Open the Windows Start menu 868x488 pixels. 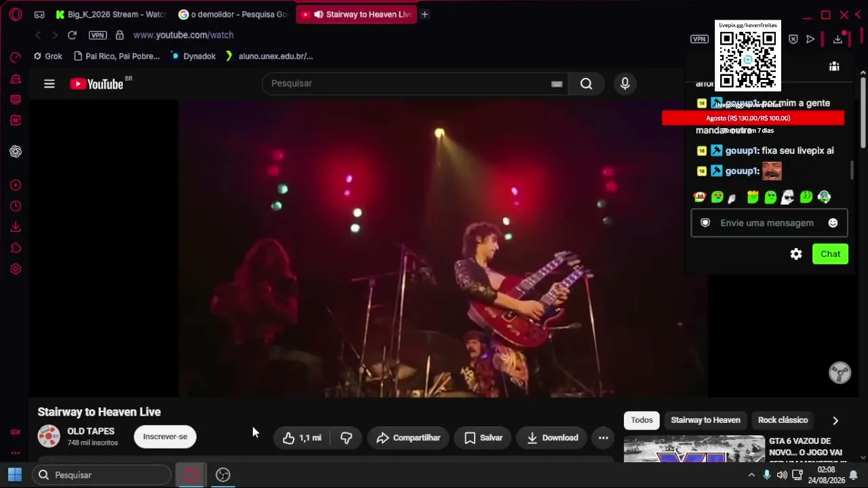click(15, 475)
